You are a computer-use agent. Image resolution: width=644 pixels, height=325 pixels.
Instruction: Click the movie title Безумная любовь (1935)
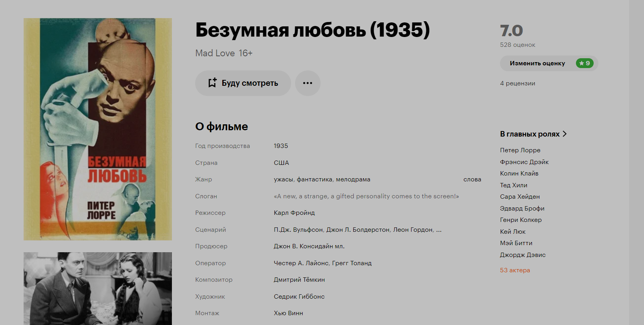click(313, 30)
